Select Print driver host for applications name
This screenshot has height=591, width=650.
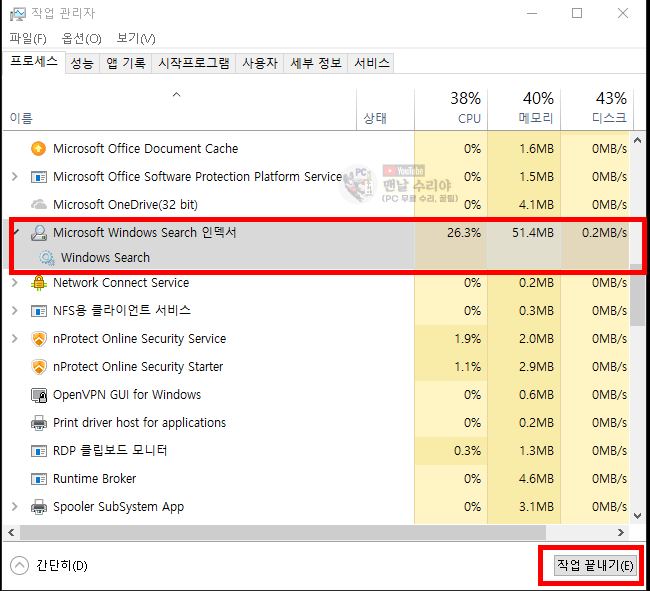coord(139,423)
